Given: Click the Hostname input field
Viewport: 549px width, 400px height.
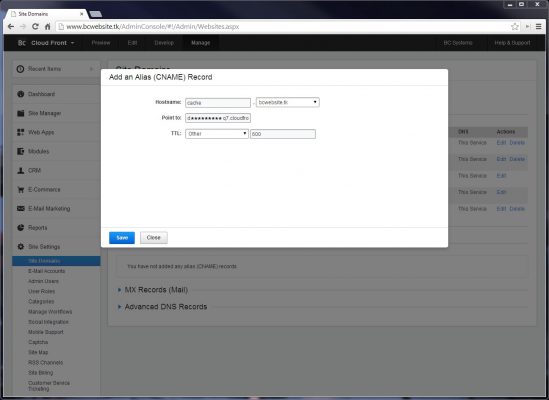Looking at the screenshot, I should pos(218,103).
